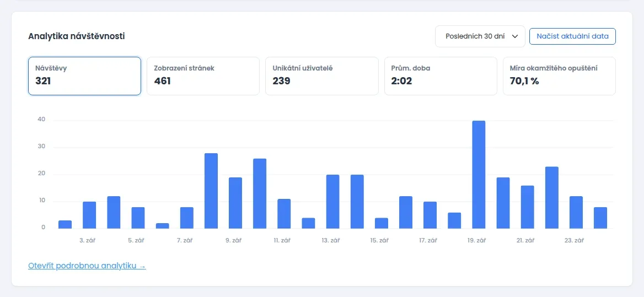Click the 11. zář axis label
The image size is (644, 297).
(x=282, y=240)
